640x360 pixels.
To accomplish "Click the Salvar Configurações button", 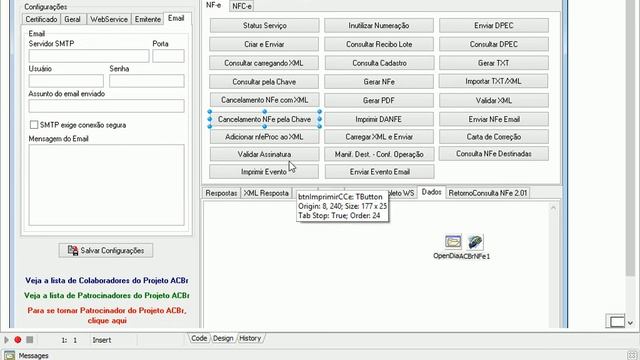I will point(106,251).
